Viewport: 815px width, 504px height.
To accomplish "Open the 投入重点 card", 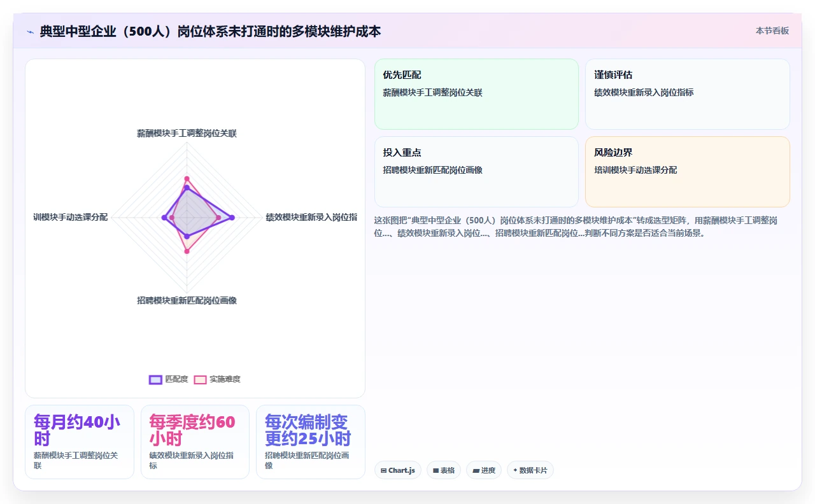I will click(476, 172).
